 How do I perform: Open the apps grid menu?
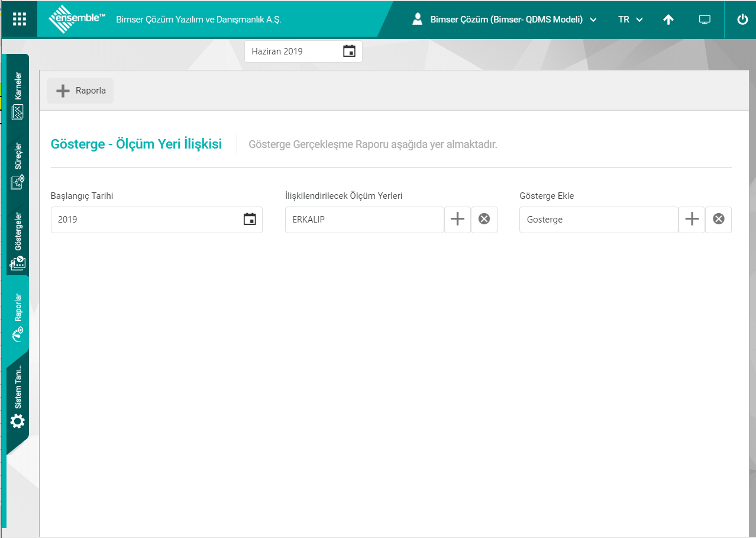[20, 19]
